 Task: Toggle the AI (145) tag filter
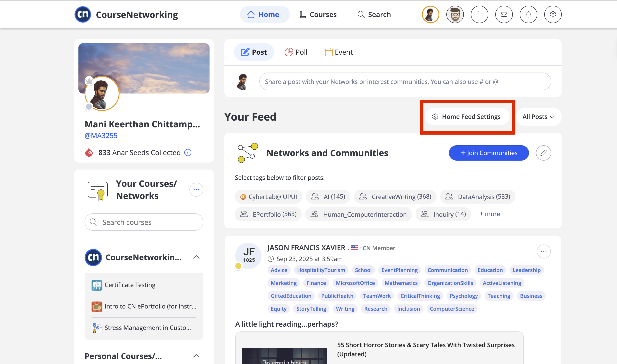328,197
